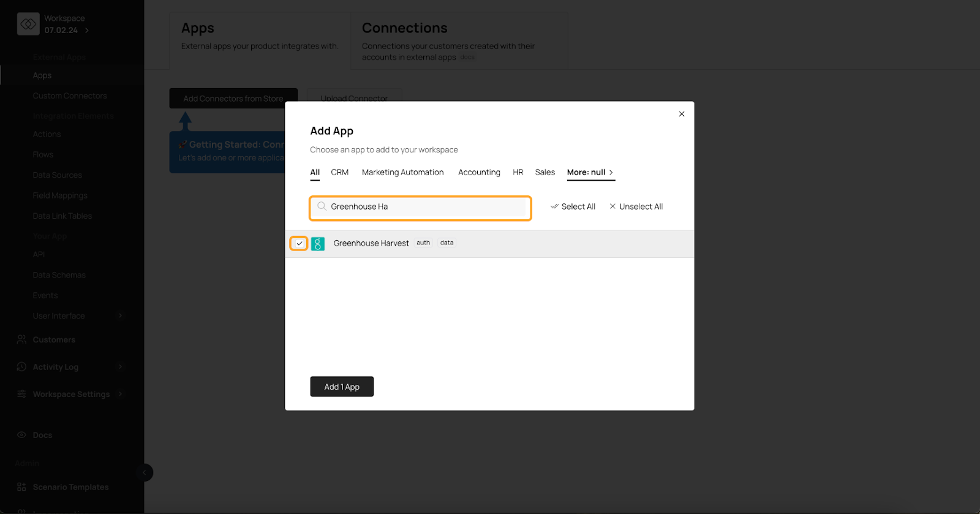Select the Accounting category tab
Screen dimensions: 980x514
point(479,172)
